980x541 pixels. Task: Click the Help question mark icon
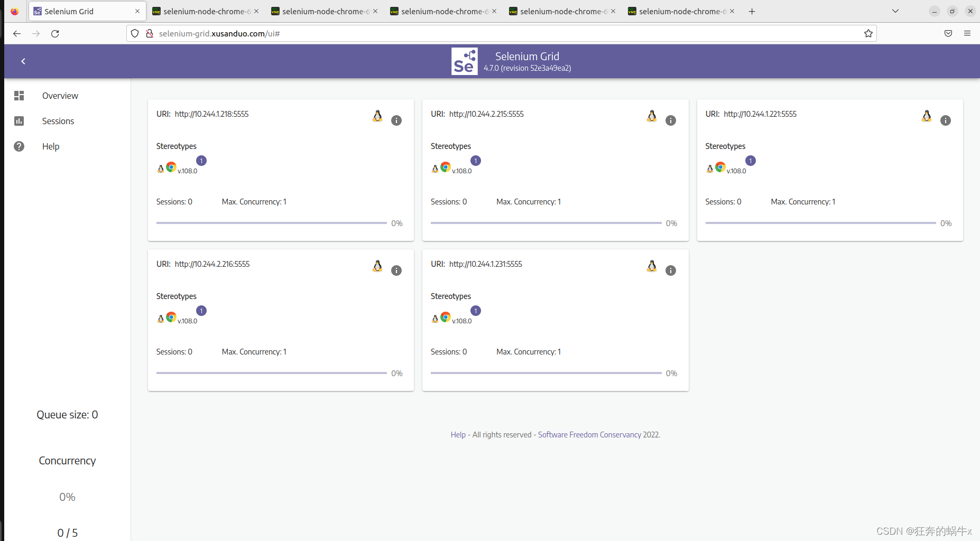(19, 146)
